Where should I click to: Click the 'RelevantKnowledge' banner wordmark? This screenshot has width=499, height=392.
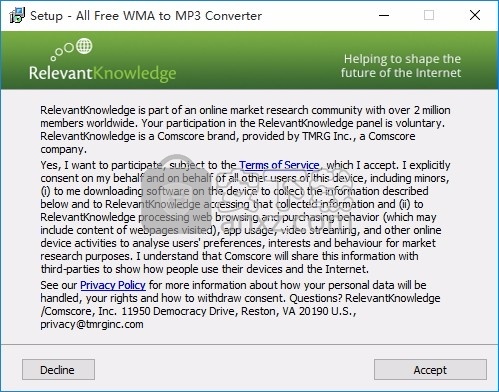tap(102, 73)
